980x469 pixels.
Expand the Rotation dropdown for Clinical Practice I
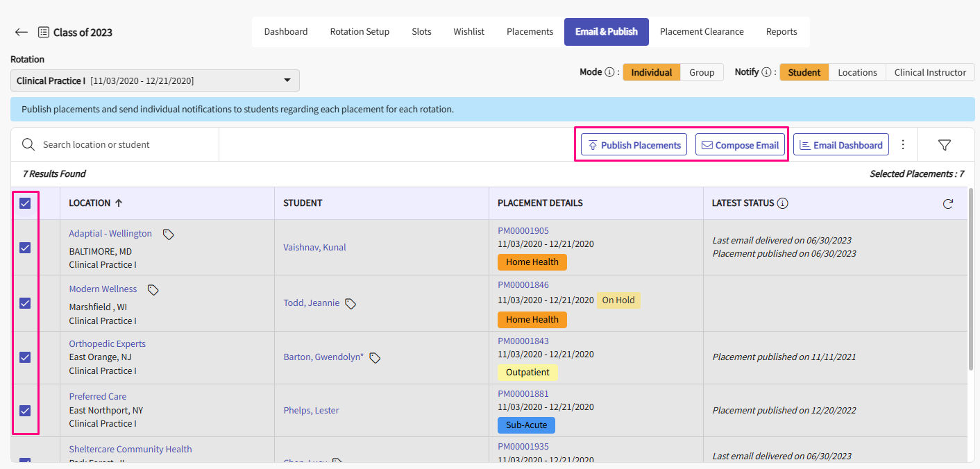click(x=287, y=80)
